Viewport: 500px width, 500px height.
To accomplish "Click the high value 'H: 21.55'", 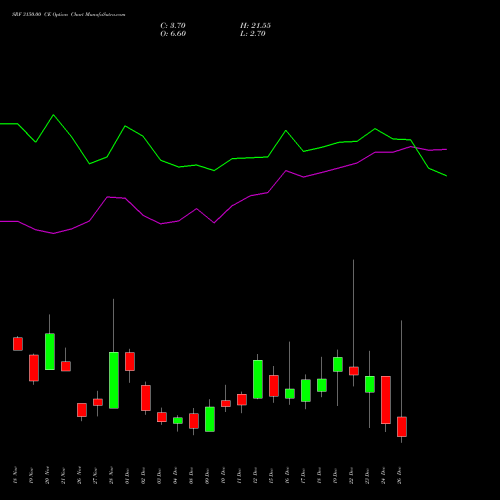I will tap(255, 26).
